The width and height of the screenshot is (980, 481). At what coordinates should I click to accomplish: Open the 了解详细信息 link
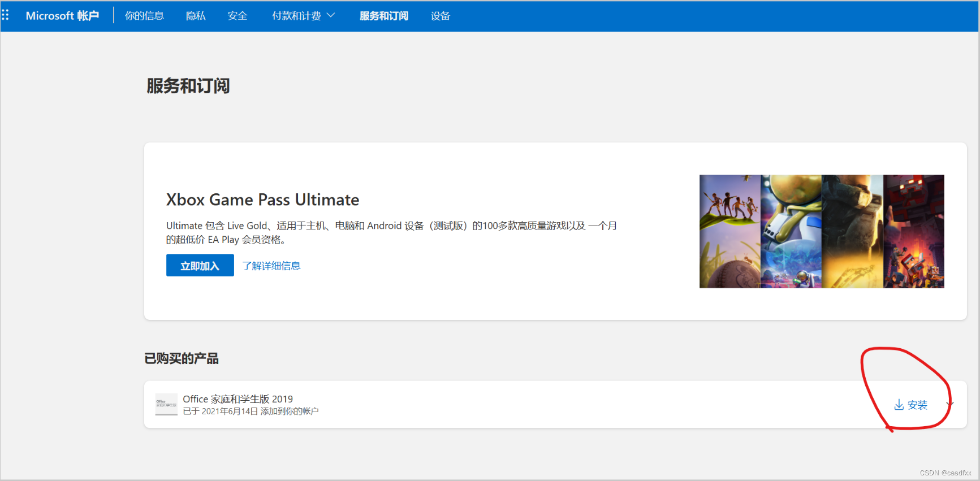pyautogui.click(x=271, y=266)
